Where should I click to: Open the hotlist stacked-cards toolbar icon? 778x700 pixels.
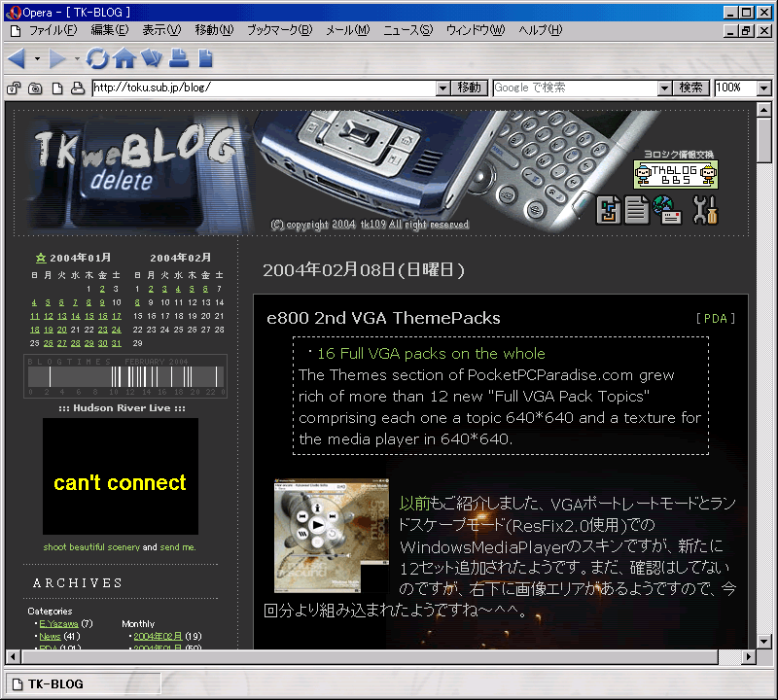point(152,58)
